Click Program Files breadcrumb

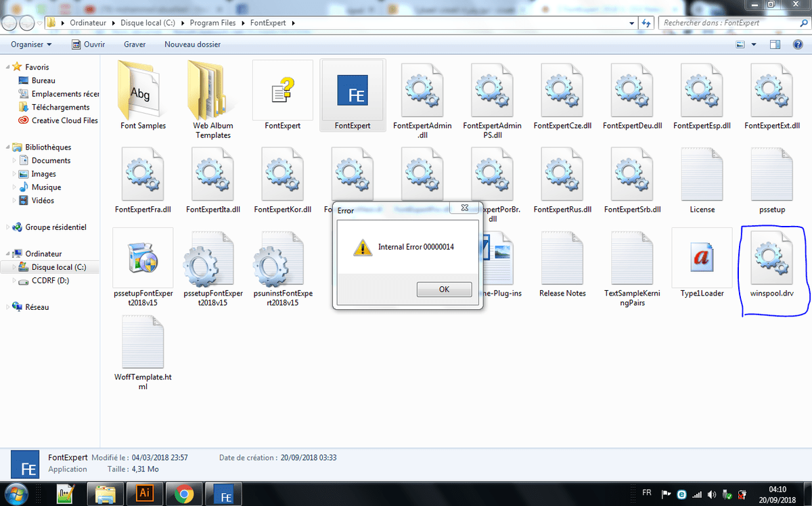pyautogui.click(x=213, y=22)
